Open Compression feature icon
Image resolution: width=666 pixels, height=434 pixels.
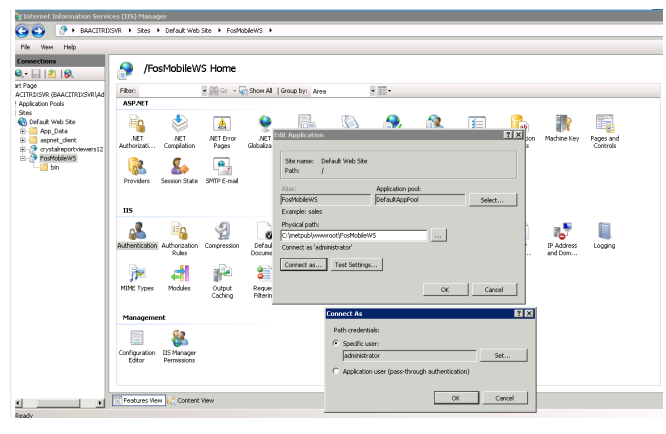[222, 235]
